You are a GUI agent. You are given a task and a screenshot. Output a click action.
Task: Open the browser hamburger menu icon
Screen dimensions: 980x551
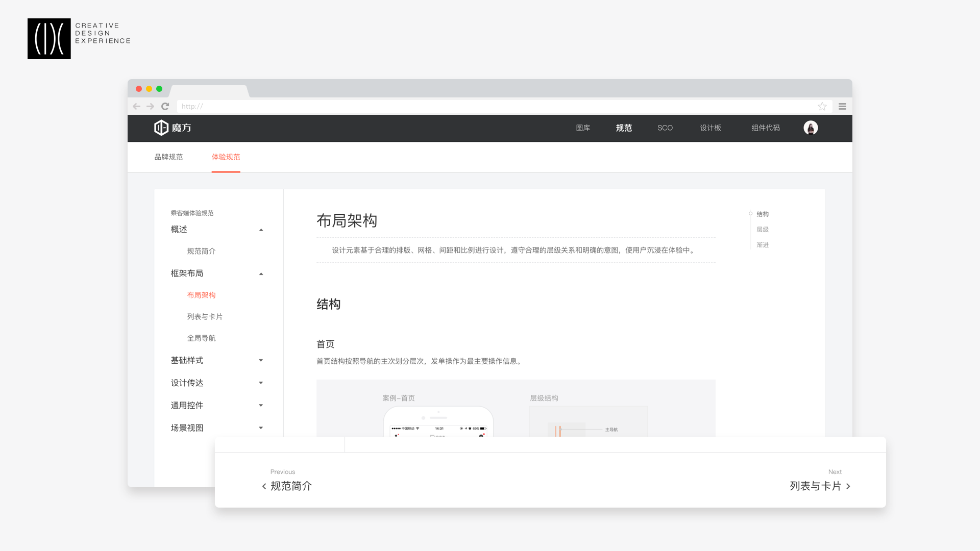tap(842, 107)
